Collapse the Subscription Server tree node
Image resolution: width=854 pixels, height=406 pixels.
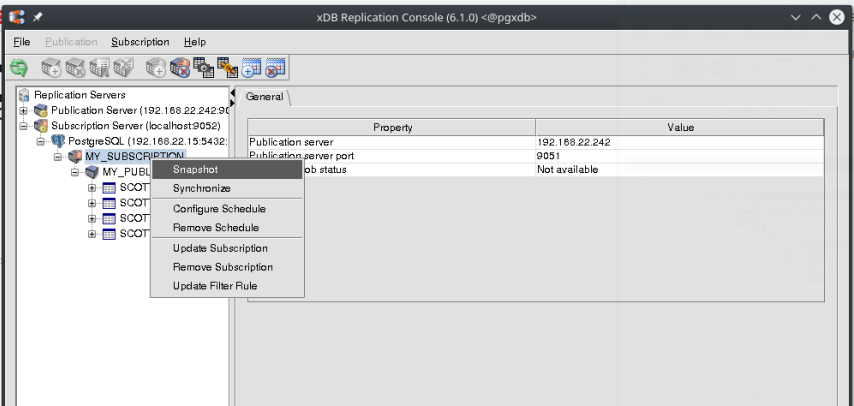click(x=23, y=126)
